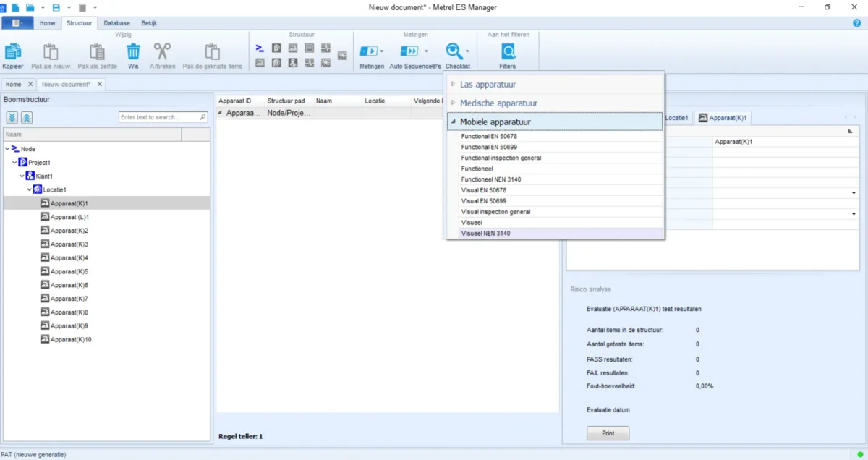Click the collapse all tree button
This screenshot has width=868, height=460.
pos(27,118)
